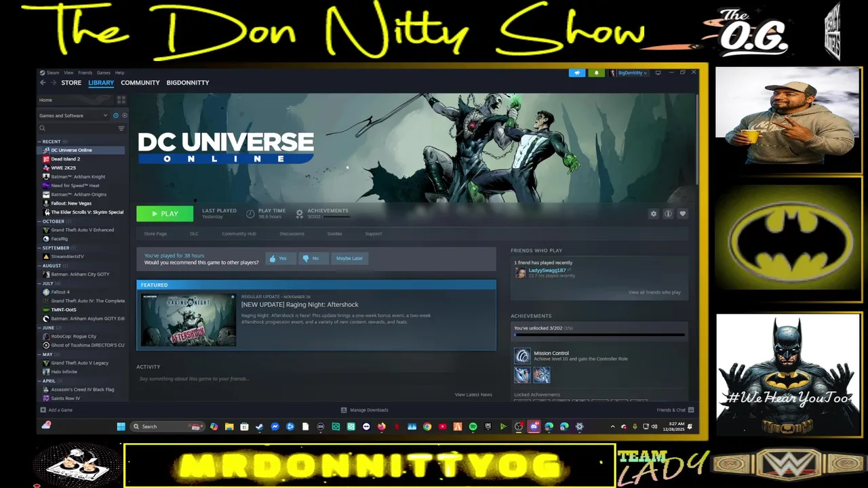Open the advanced filter options icon
This screenshot has height=488, width=868.
point(121,128)
